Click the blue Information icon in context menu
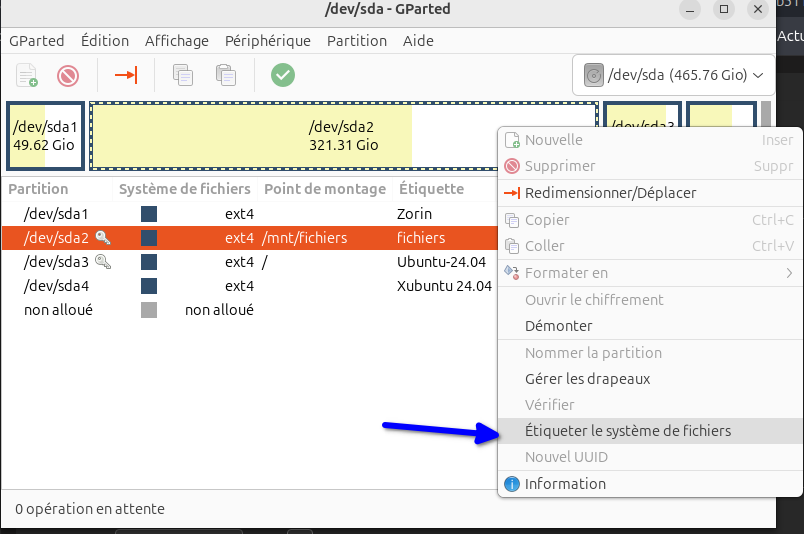Screen dimensions: 804x534 (512, 484)
